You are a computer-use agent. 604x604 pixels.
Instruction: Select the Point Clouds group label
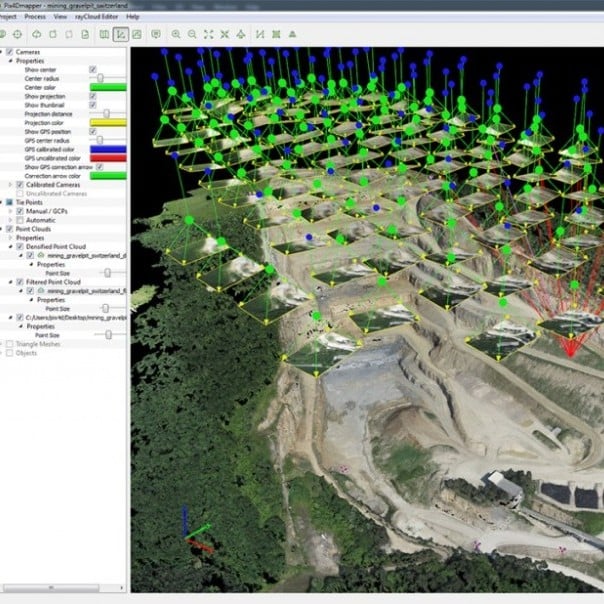(x=31, y=229)
